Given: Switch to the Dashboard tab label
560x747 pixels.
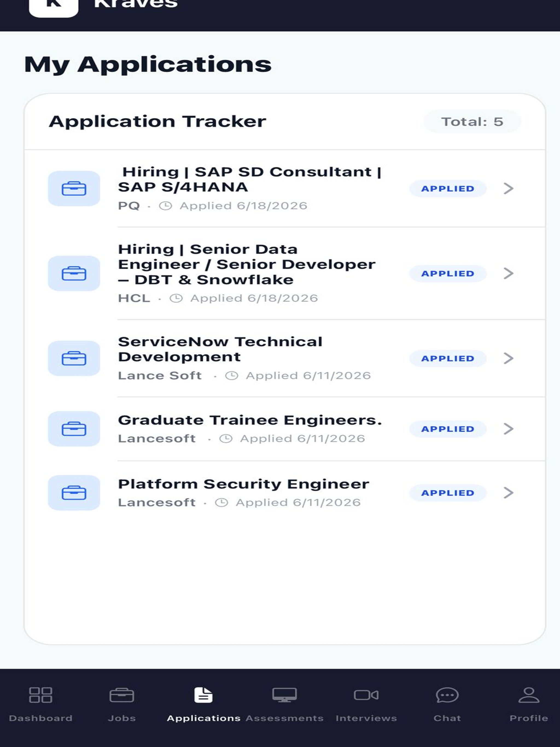Looking at the screenshot, I should pyautogui.click(x=40, y=718).
